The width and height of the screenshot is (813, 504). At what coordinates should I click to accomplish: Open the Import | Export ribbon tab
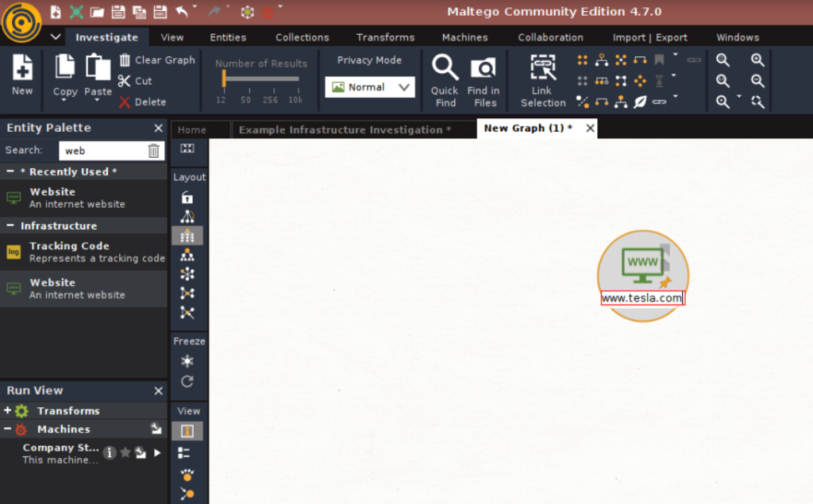650,37
